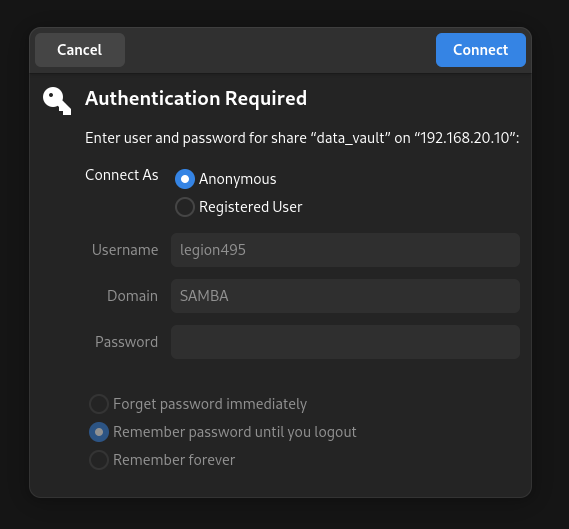Focus the Username field showing legion495

coord(345,250)
